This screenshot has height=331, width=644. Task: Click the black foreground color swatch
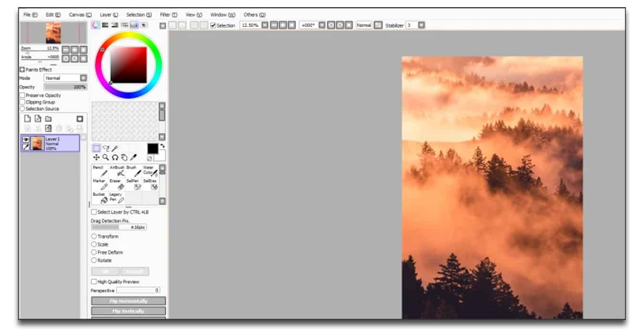(x=153, y=149)
